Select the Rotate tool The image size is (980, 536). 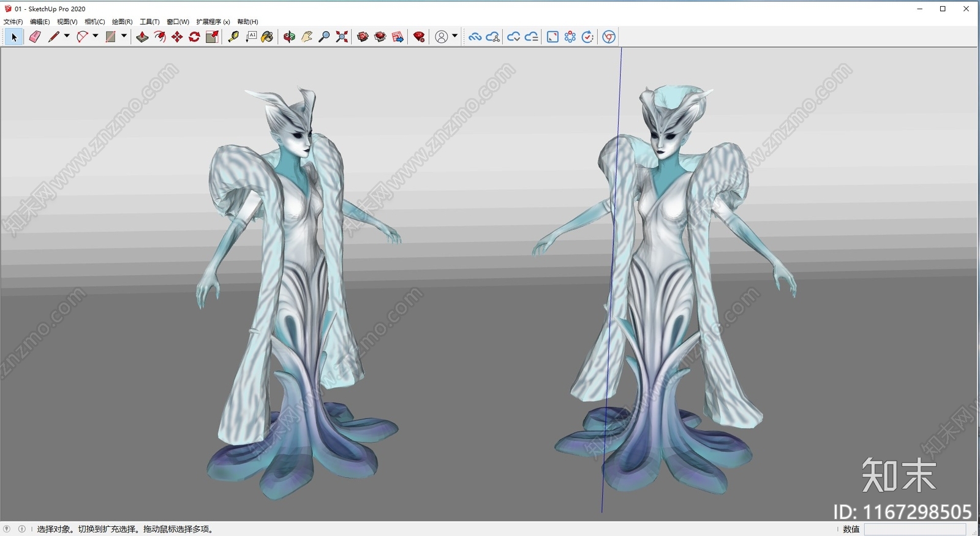tap(195, 37)
